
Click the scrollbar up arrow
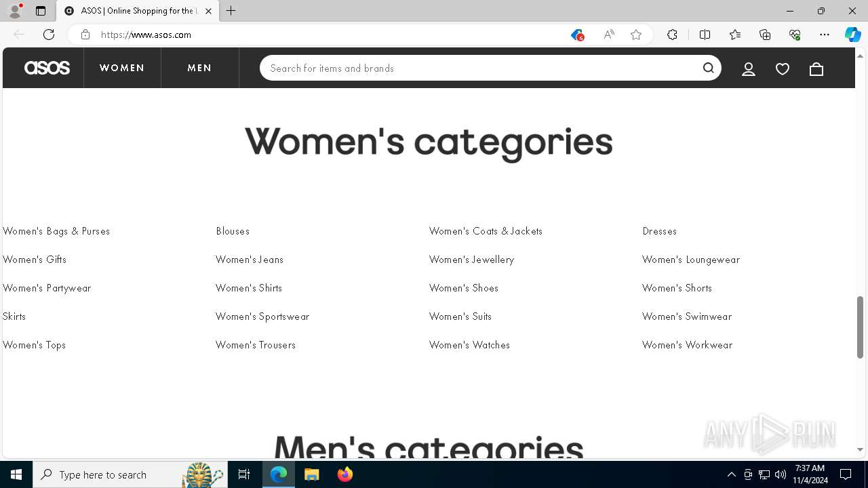(x=861, y=56)
